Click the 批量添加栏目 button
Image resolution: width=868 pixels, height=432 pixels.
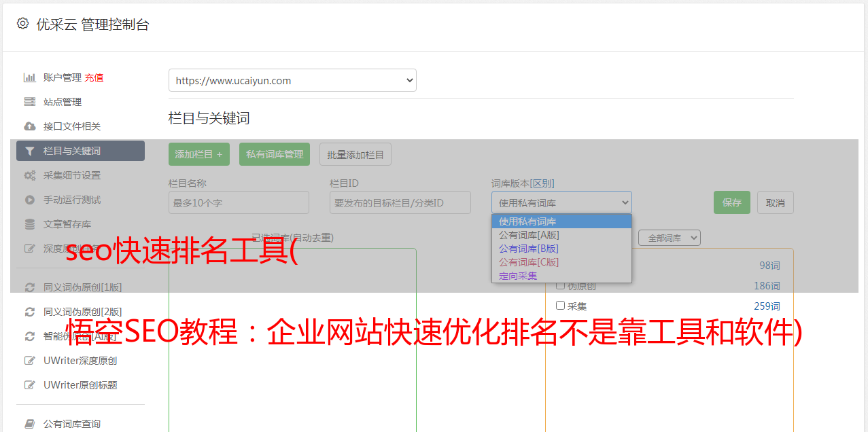355,154
